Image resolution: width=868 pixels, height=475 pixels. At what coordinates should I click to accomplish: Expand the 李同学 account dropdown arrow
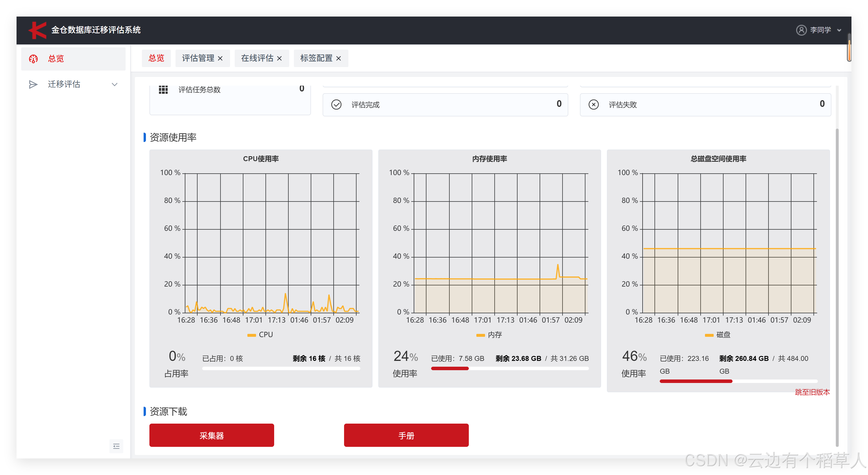click(x=839, y=30)
